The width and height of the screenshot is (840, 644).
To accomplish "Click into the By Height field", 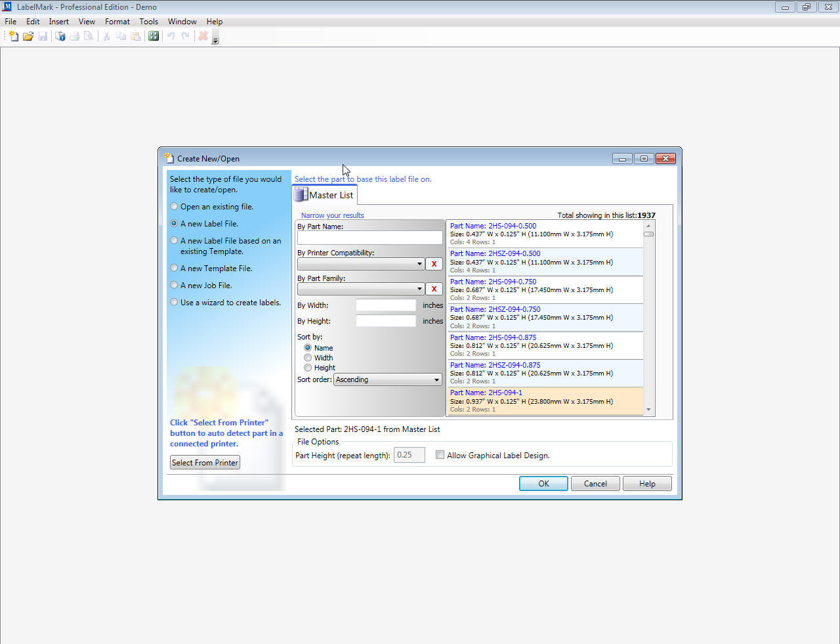I will click(x=386, y=321).
